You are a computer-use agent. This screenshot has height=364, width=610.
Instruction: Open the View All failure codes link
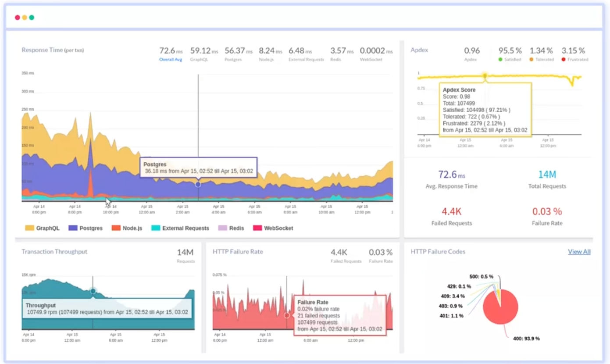(579, 252)
